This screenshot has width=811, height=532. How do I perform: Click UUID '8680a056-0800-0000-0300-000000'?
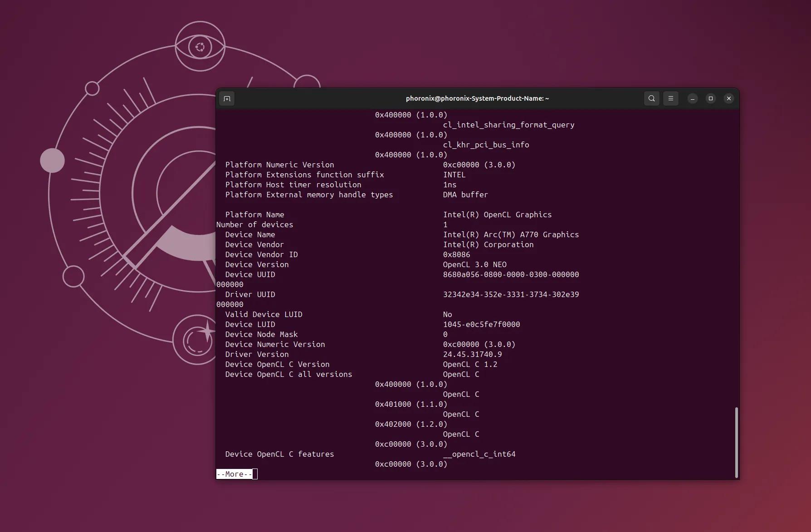click(511, 274)
